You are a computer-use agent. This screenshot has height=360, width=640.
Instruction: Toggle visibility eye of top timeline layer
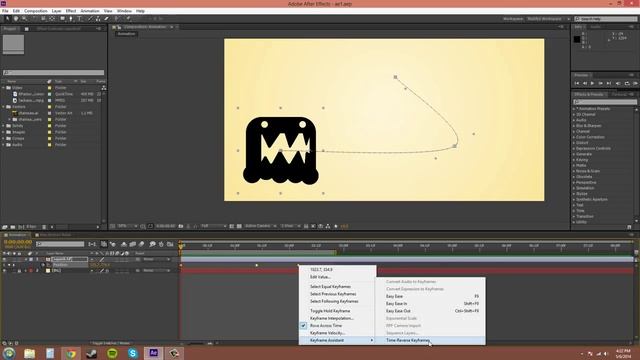click(x=4, y=259)
